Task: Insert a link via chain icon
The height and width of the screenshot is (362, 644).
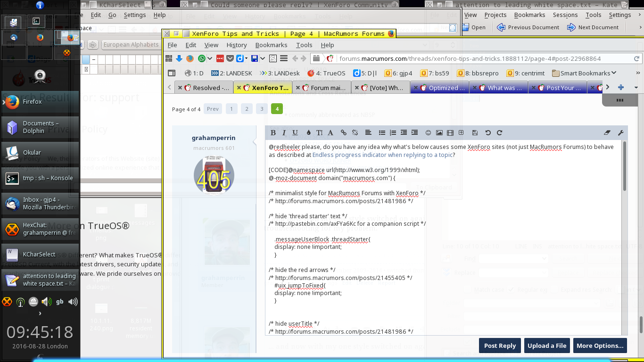Action: [x=344, y=133]
